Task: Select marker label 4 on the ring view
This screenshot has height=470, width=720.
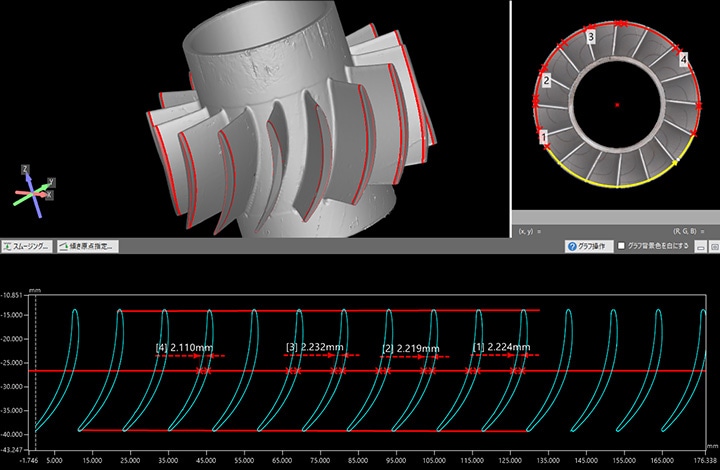Action: (684, 60)
